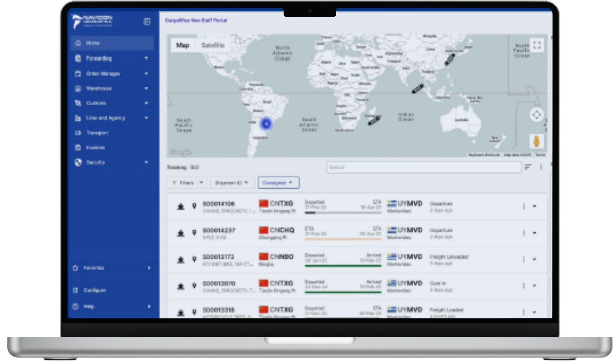Click the Help question mark icon
This screenshot has width=613, height=364.
coord(75,306)
